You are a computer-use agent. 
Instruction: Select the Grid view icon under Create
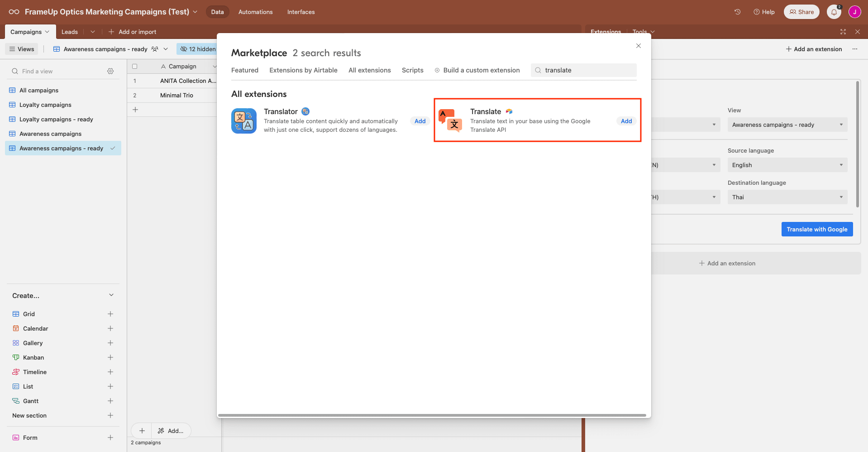pyautogui.click(x=16, y=314)
